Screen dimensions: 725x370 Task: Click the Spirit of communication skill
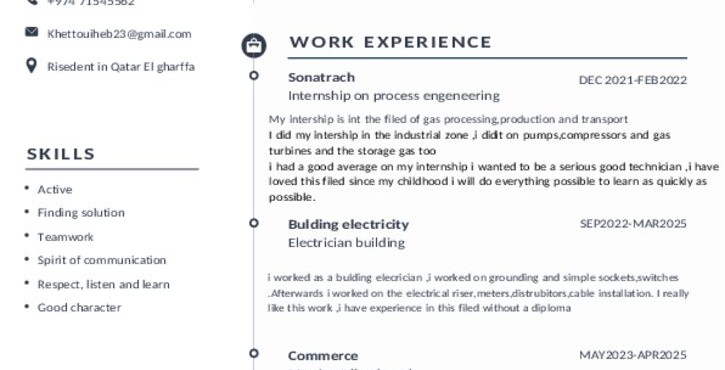coord(102,260)
